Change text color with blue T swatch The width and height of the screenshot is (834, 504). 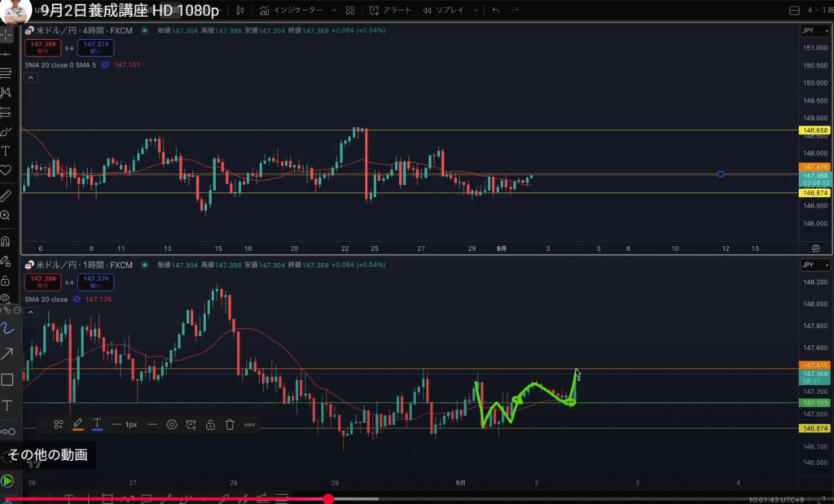point(97,424)
